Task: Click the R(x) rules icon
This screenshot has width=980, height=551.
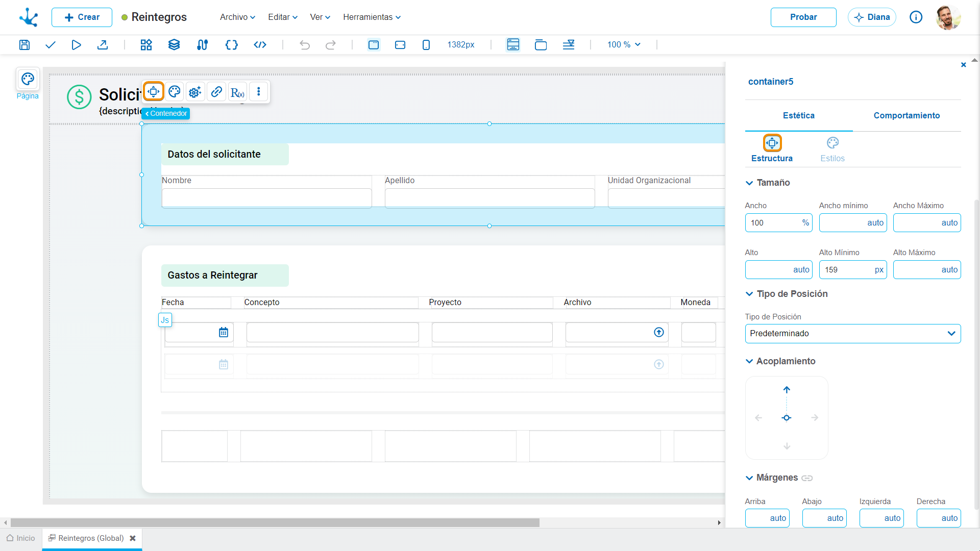Action: click(x=237, y=92)
